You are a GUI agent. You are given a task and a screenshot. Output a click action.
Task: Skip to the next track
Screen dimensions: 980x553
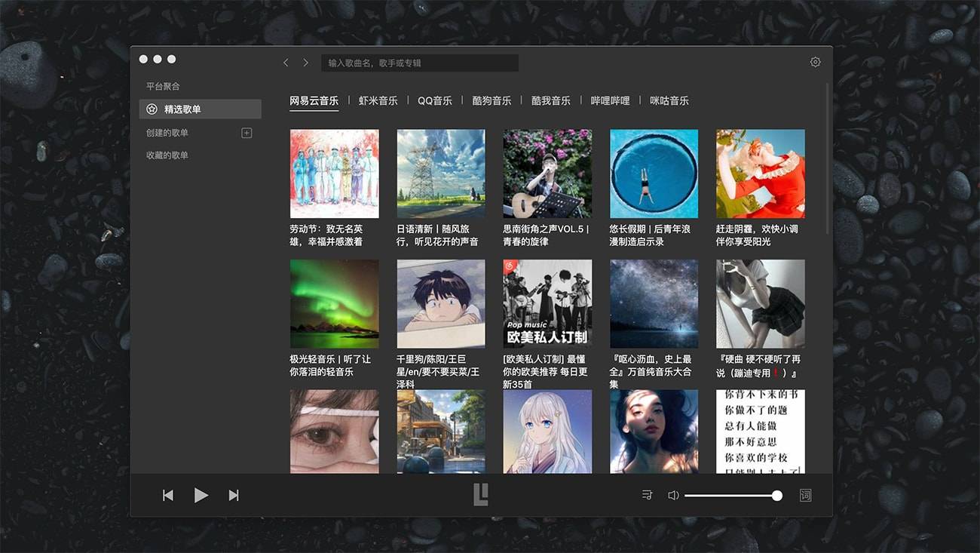pos(234,495)
